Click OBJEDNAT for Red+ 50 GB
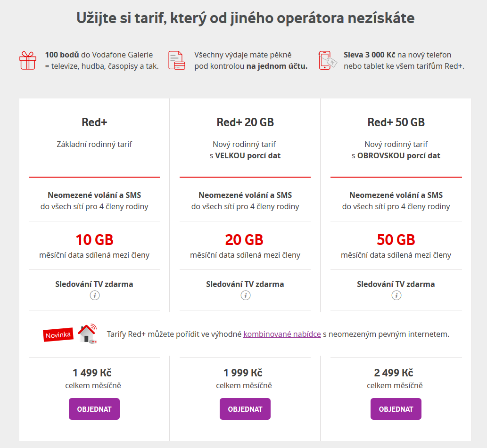This screenshot has width=487, height=448. (396, 408)
